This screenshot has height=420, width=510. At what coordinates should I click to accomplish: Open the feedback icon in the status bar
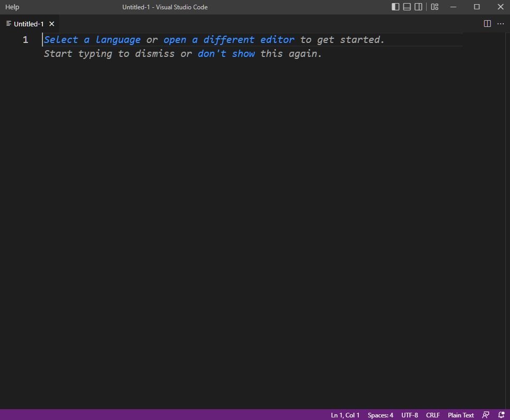(485, 415)
